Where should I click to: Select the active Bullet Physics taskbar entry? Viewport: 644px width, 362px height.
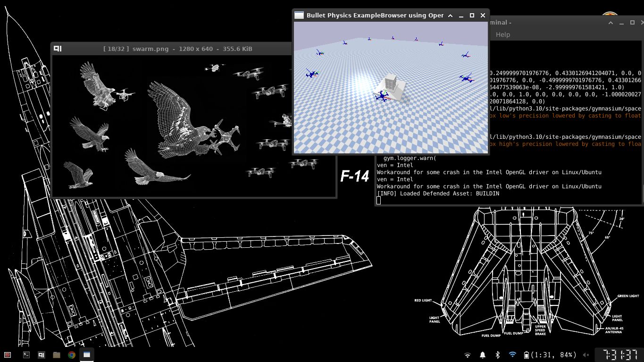(x=87, y=354)
